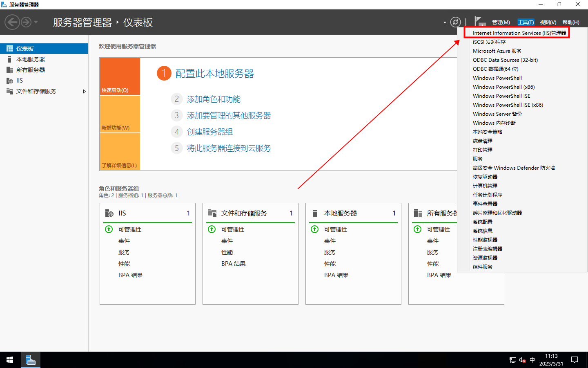Select IIS in left sidebar
The image size is (588, 368).
pyautogui.click(x=20, y=81)
